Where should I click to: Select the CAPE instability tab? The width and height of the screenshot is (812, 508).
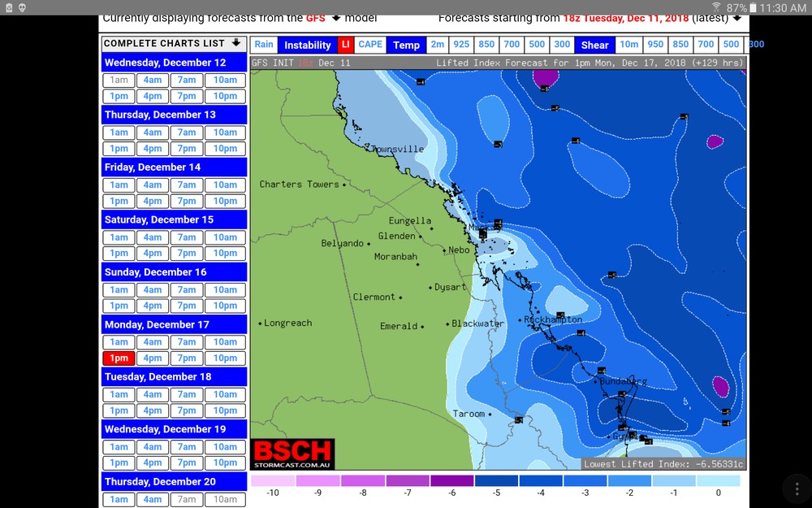point(370,46)
